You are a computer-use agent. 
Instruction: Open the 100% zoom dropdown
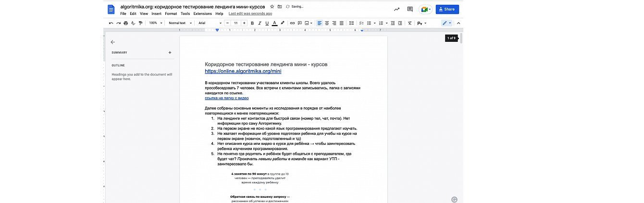(155, 23)
